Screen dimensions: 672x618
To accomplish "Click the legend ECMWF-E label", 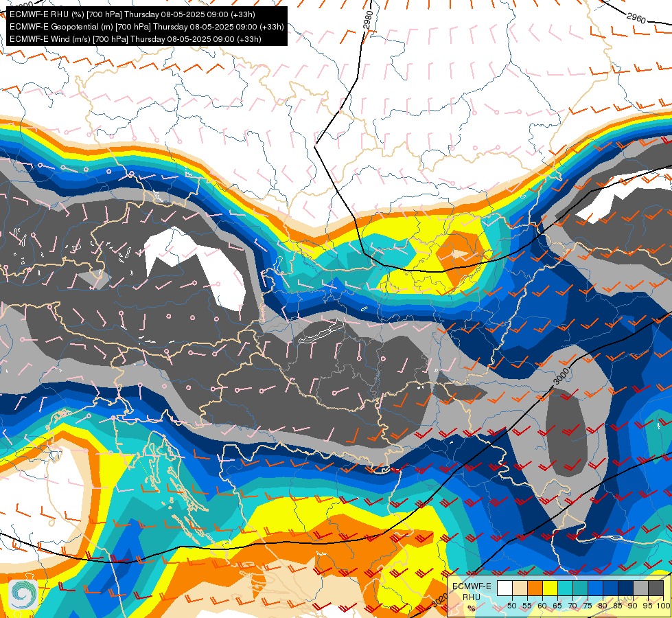I will click(472, 586).
